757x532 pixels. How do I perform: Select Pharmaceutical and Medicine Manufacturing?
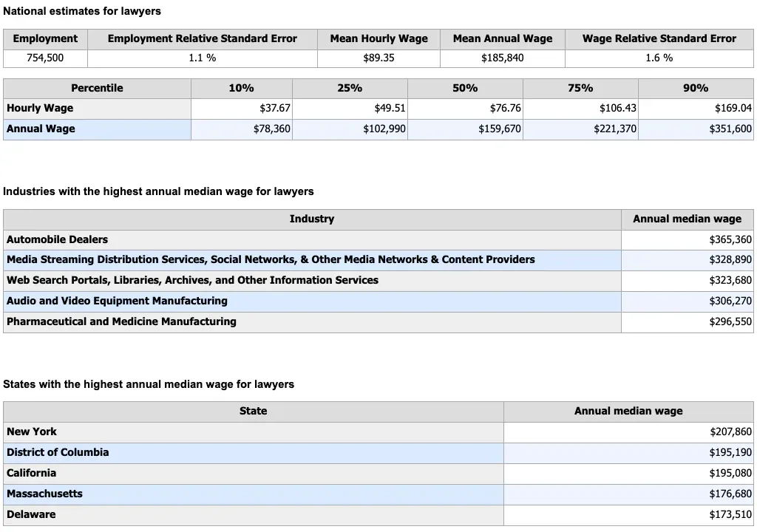pyautogui.click(x=378, y=322)
